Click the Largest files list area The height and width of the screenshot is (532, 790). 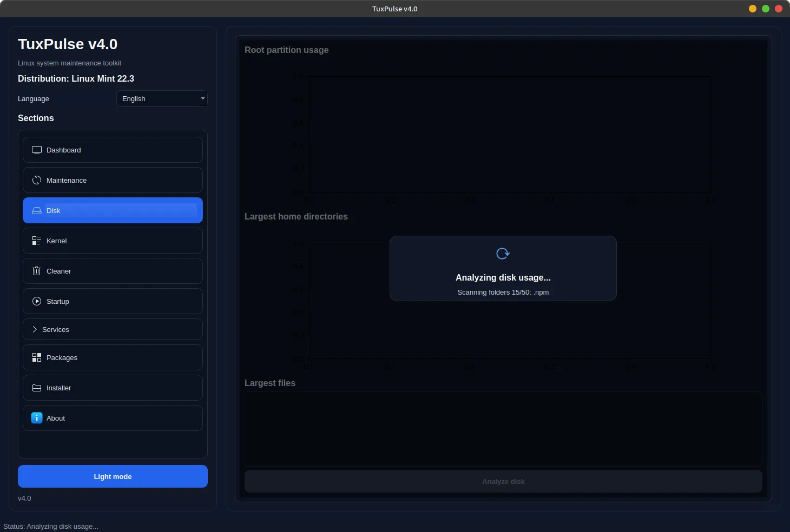pos(503,429)
